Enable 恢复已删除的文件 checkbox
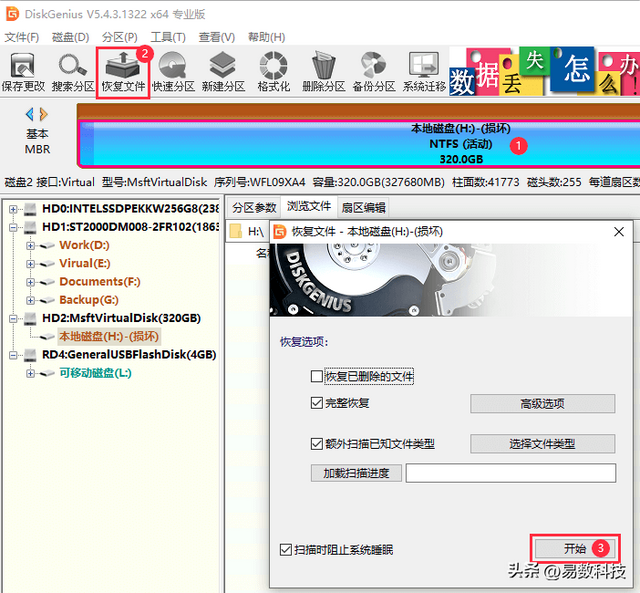The image size is (640, 593). 317,376
